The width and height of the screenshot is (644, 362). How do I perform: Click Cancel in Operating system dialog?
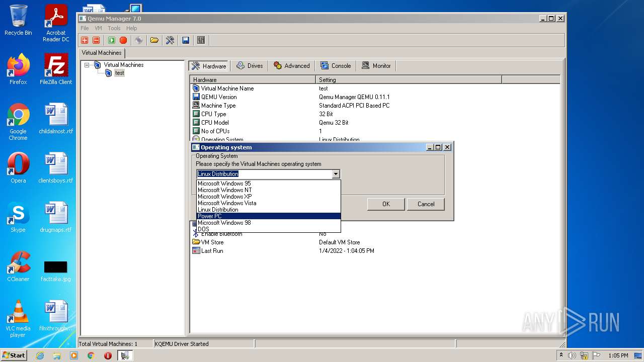[426, 204]
